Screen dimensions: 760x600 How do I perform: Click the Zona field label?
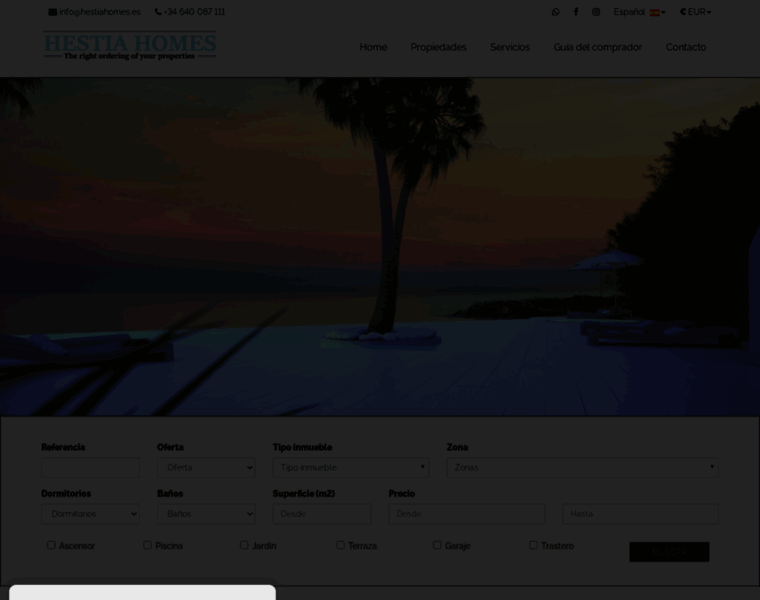tap(457, 447)
